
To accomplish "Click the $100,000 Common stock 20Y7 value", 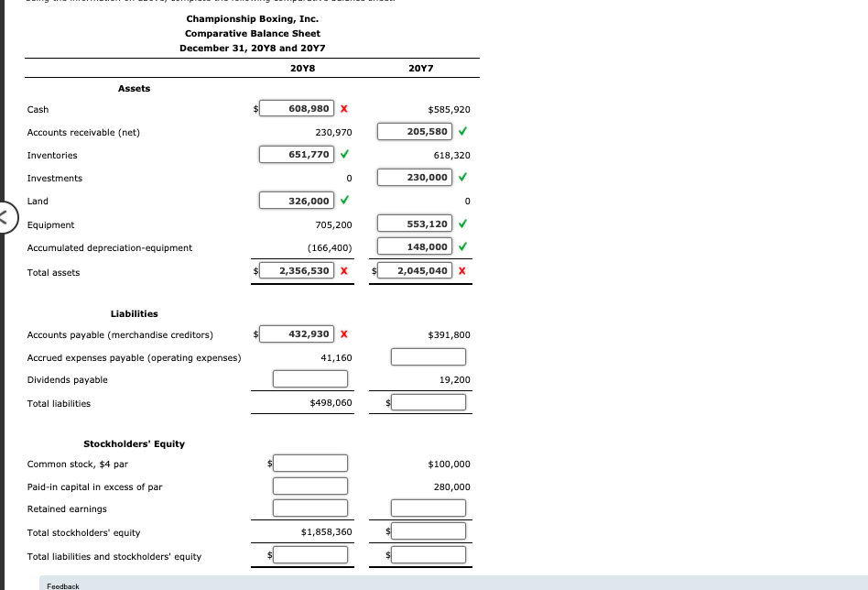I will click(x=449, y=464).
